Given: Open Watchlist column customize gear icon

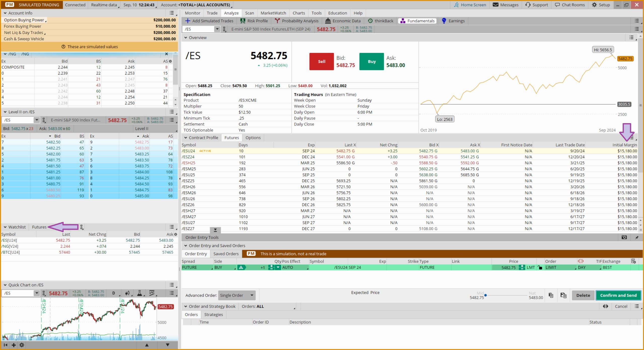Looking at the screenshot, I should click(x=176, y=234).
